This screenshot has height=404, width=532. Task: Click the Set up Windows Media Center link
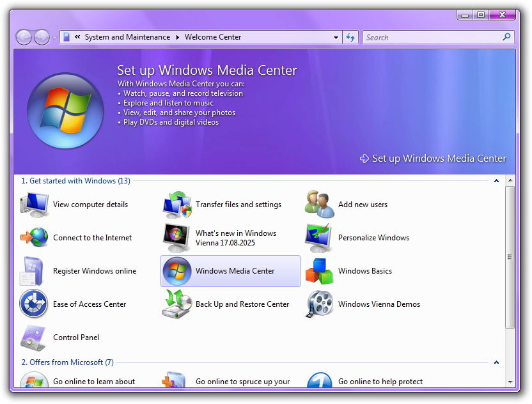click(439, 159)
